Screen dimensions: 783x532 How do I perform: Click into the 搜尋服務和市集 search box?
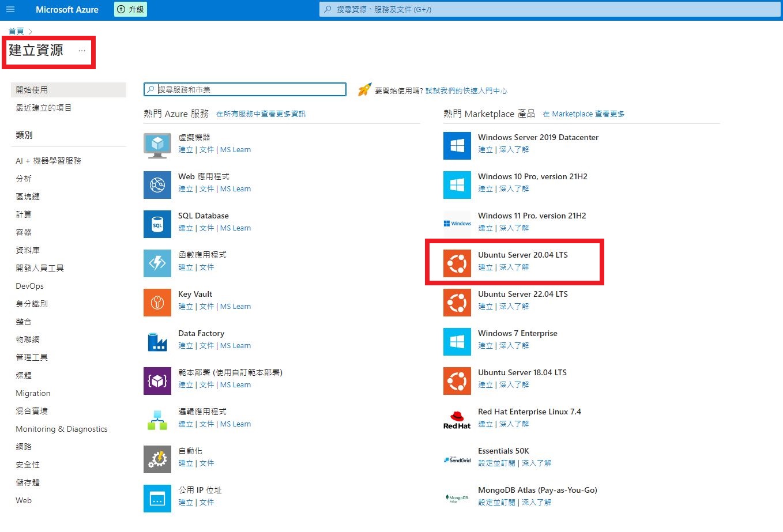point(245,89)
